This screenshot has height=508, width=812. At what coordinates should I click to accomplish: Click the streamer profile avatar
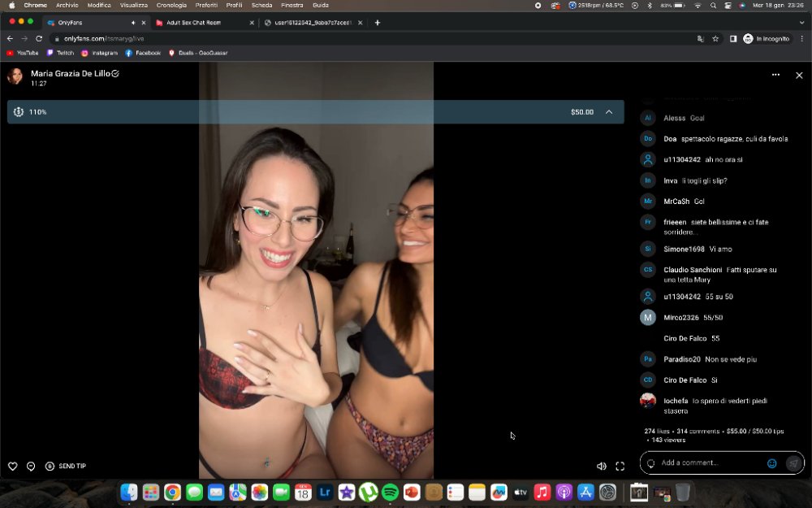[x=15, y=76]
